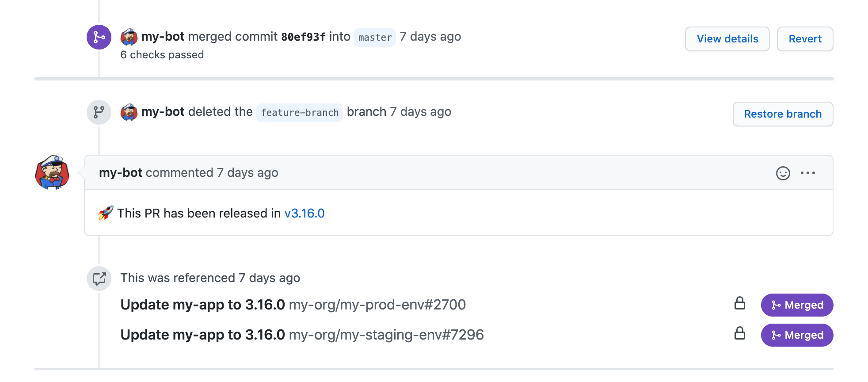Click my-bot avatar beside merged commit
The height and width of the screenshot is (382, 868).
coord(129,37)
